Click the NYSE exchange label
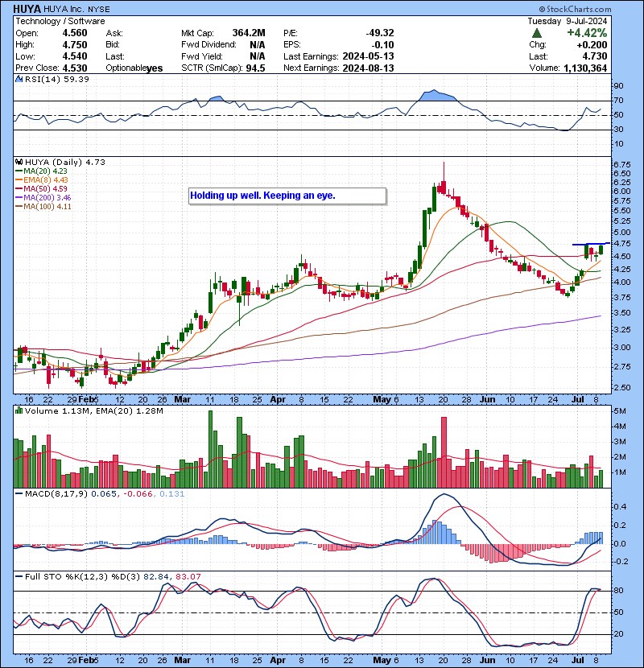Viewport: 644px width, 668px height. 99,10
